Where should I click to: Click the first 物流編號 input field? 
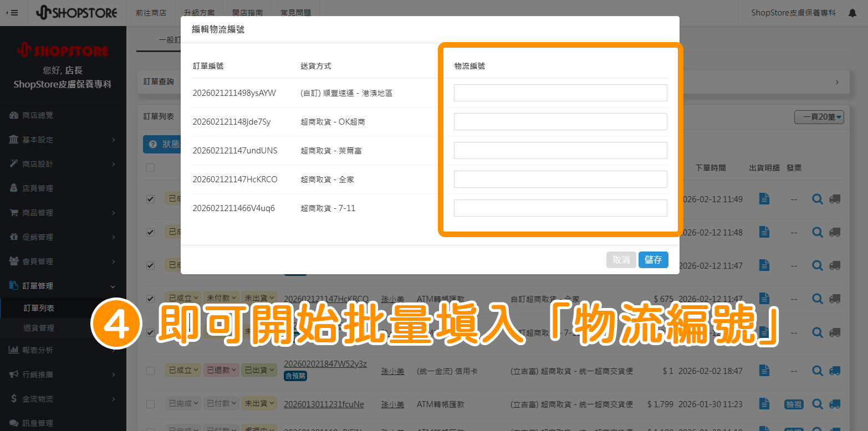(560, 93)
